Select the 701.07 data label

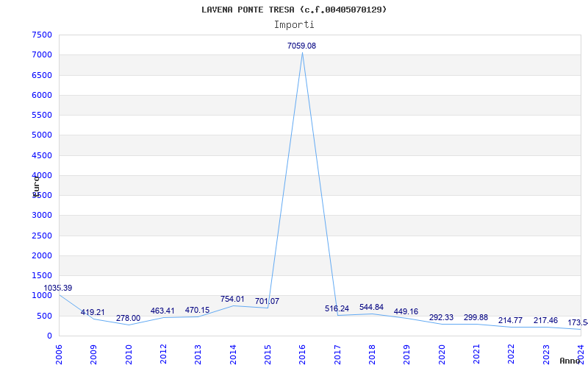click(x=267, y=301)
